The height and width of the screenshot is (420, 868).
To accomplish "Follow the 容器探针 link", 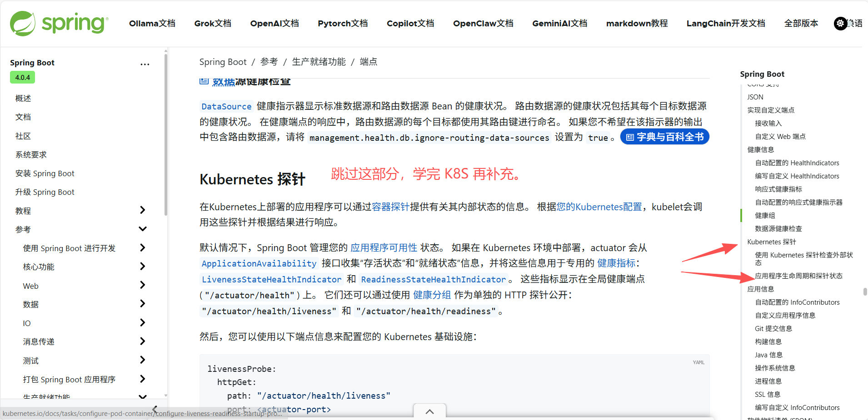I will click(x=391, y=207).
